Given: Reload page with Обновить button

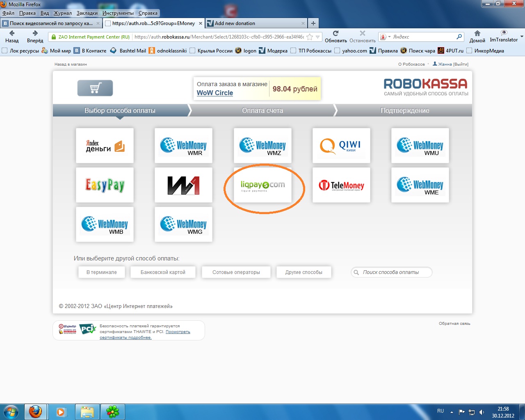Looking at the screenshot, I should click(x=336, y=37).
